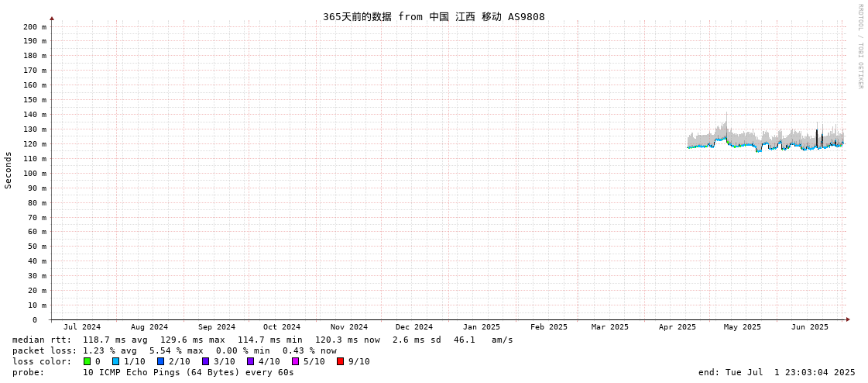
Task: Click the "160 m" y-axis label
Action: [35, 85]
